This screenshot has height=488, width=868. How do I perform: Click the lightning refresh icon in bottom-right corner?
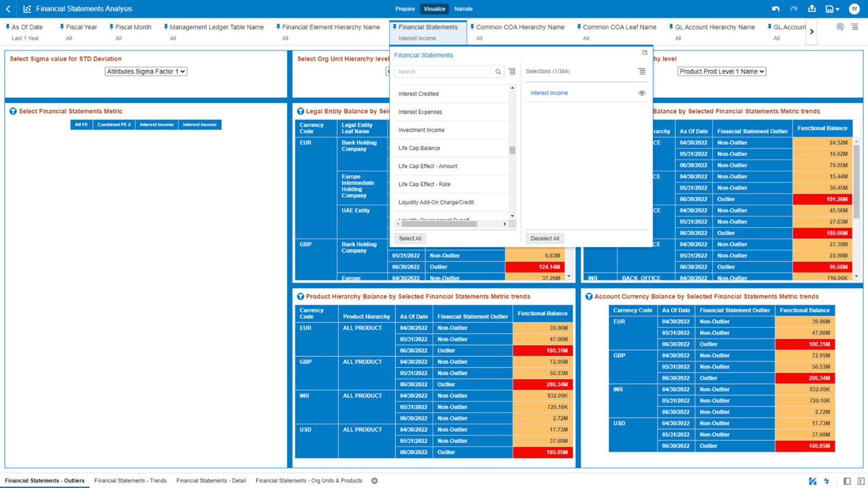click(x=827, y=480)
